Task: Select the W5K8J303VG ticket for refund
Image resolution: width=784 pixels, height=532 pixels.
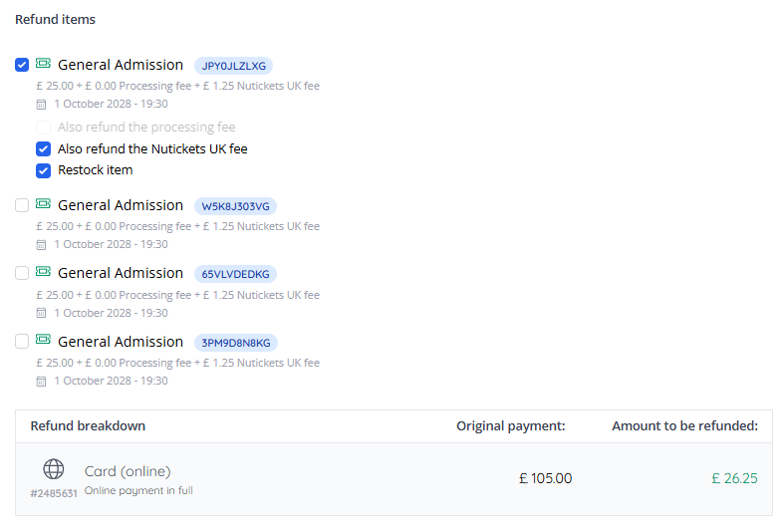Action: point(22,205)
